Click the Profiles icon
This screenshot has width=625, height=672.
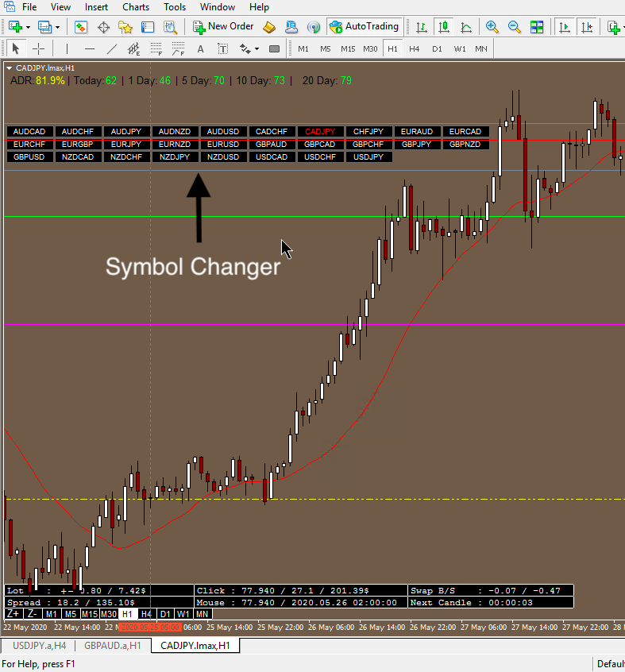(x=44, y=27)
